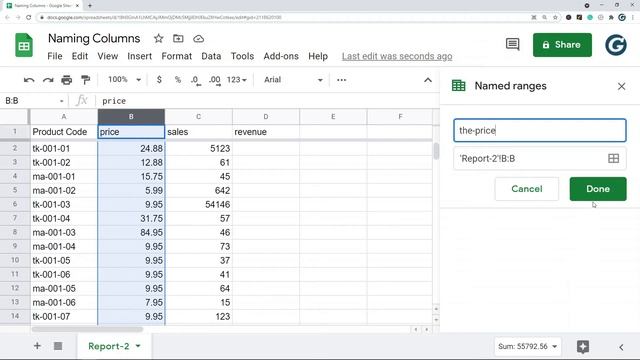Click the 'Report-2'!B:B range field
The height and width of the screenshot is (360, 640).
pos(540,158)
